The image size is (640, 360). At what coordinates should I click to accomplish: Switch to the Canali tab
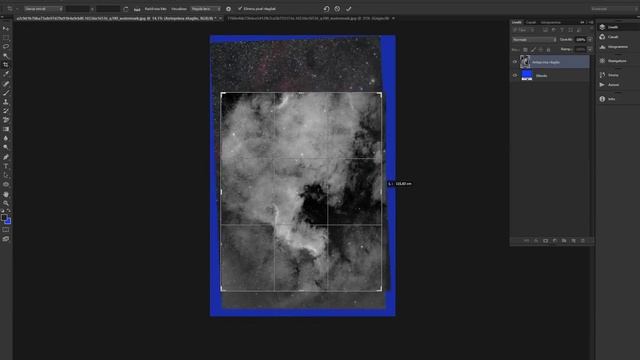tap(531, 22)
